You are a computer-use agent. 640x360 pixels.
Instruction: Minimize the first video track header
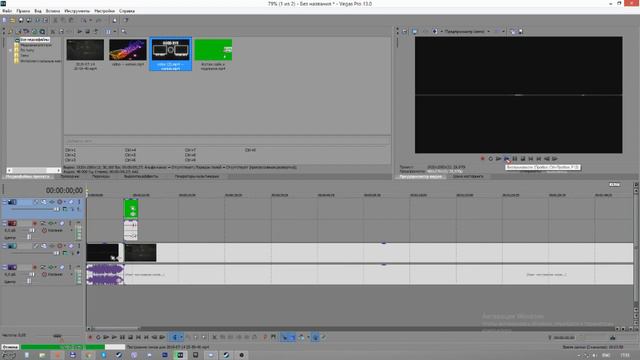(x=4, y=202)
